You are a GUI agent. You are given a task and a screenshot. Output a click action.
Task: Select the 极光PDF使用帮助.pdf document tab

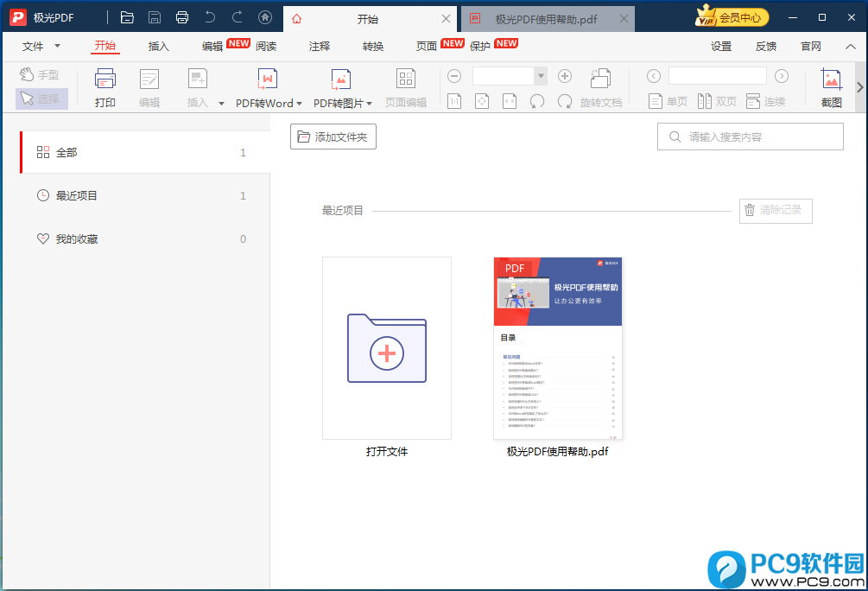(546, 19)
